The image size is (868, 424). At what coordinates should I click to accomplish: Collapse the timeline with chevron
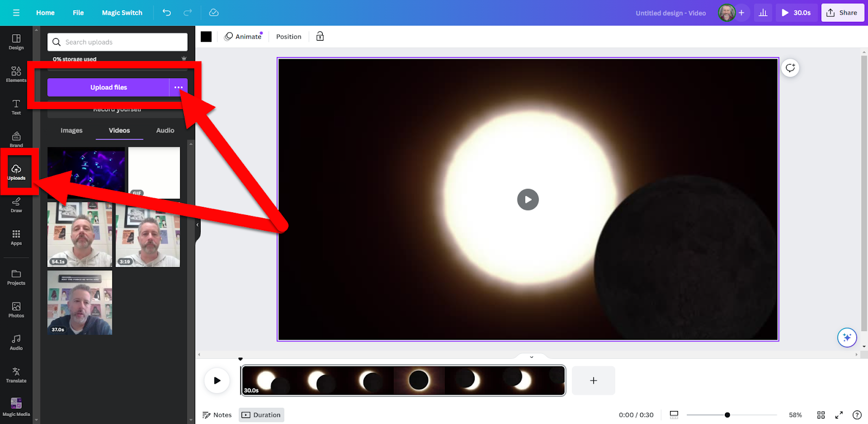click(x=532, y=357)
